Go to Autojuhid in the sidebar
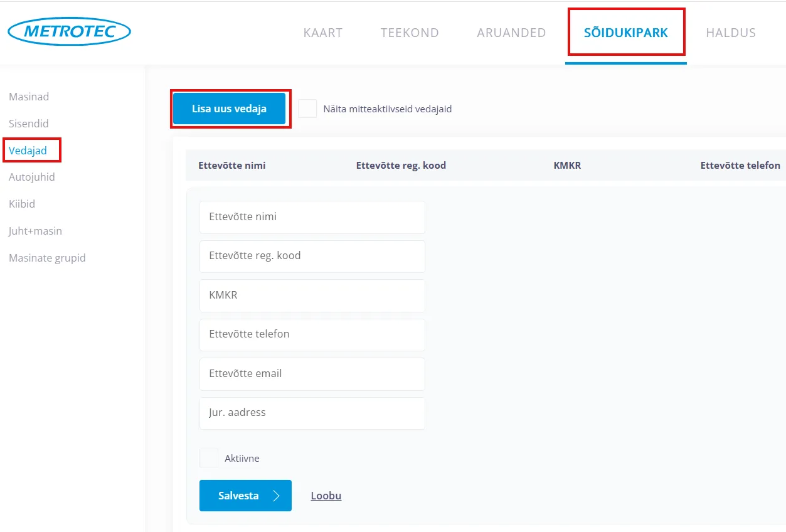 click(x=32, y=177)
